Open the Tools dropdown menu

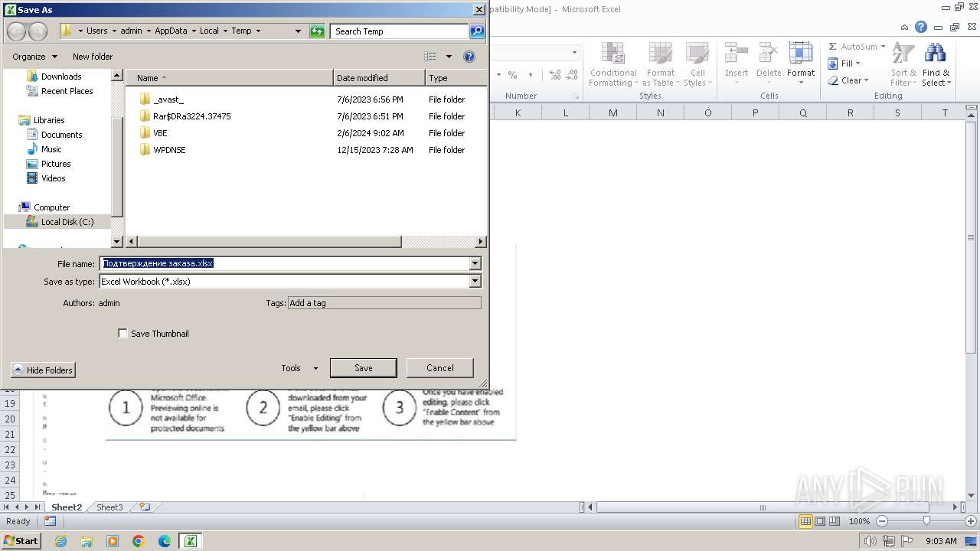(x=299, y=368)
